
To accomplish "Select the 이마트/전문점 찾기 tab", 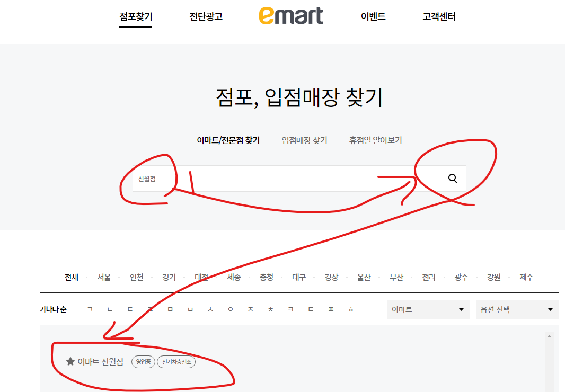I will coord(228,140).
